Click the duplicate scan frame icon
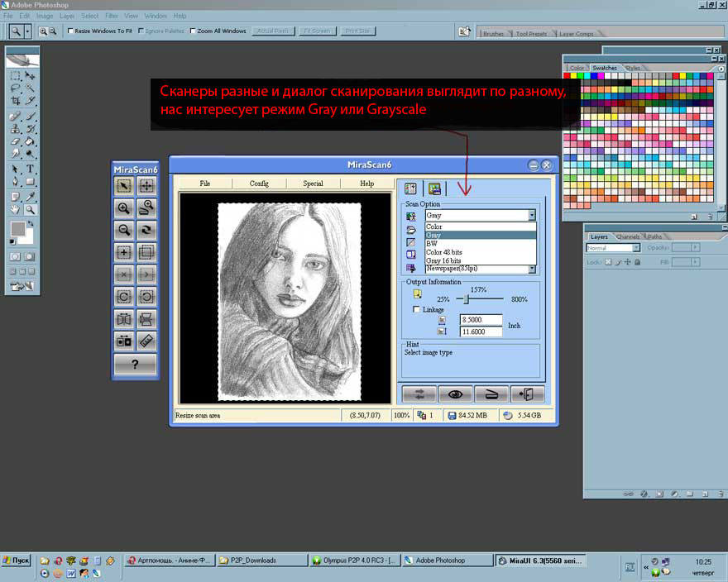Viewport: 728px width, 582px height. 146,252
